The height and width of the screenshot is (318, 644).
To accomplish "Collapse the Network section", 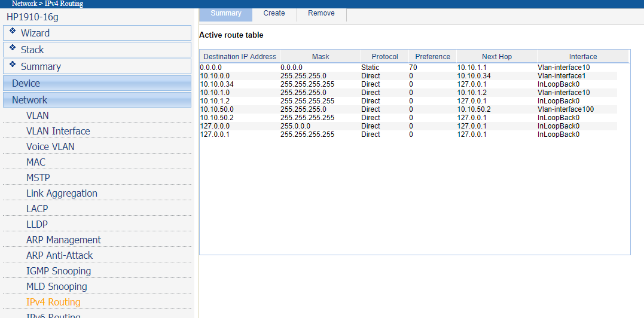I will pyautogui.click(x=97, y=100).
